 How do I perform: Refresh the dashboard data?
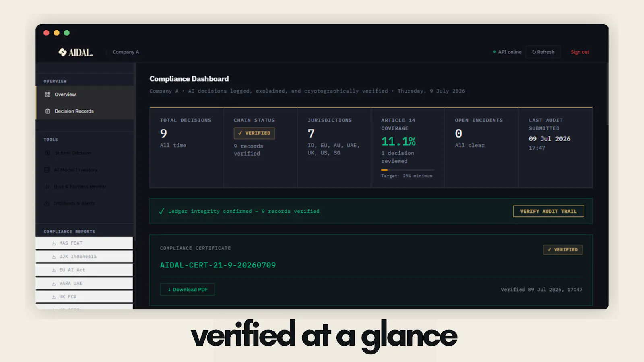tap(543, 52)
